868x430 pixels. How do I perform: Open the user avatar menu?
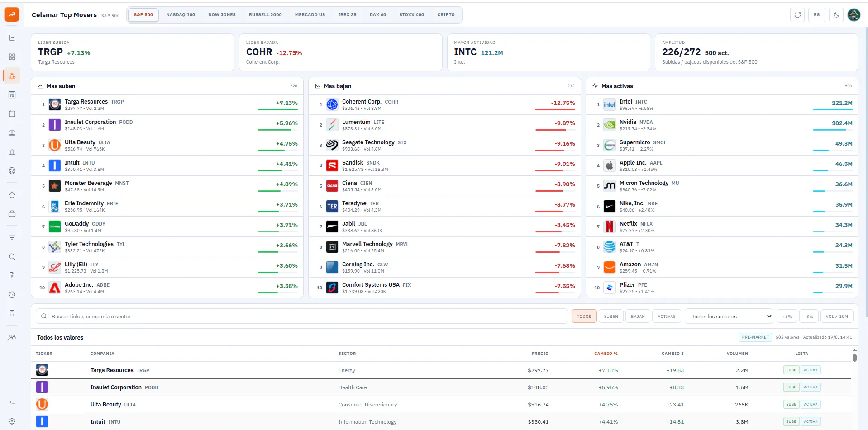coord(854,15)
